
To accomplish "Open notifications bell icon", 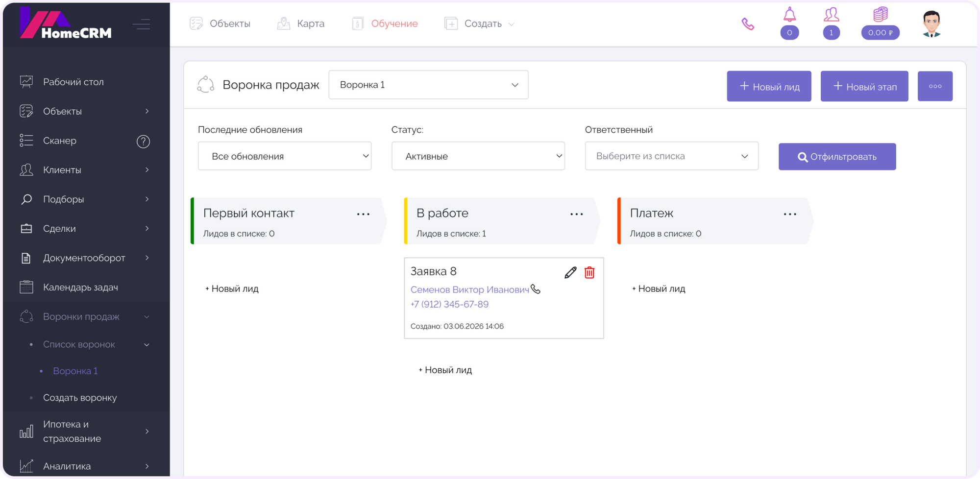I will point(789,15).
